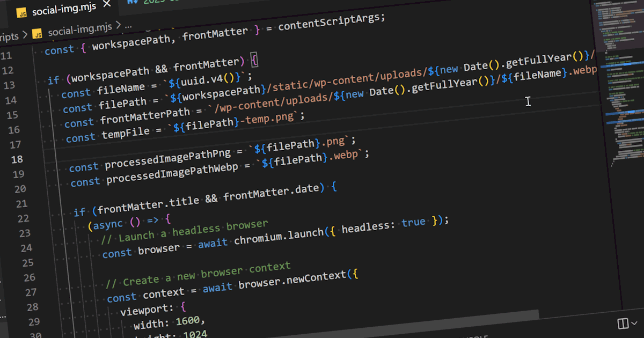The image size is (644, 338).
Task: Click 'frontMatter.date' in the if statement
Action: (x=272, y=192)
